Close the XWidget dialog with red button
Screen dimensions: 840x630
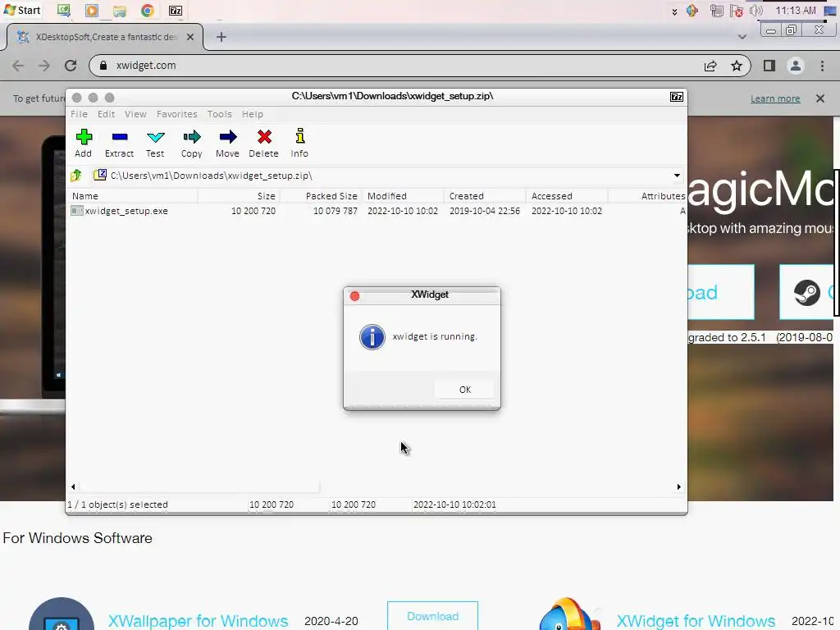coord(354,295)
